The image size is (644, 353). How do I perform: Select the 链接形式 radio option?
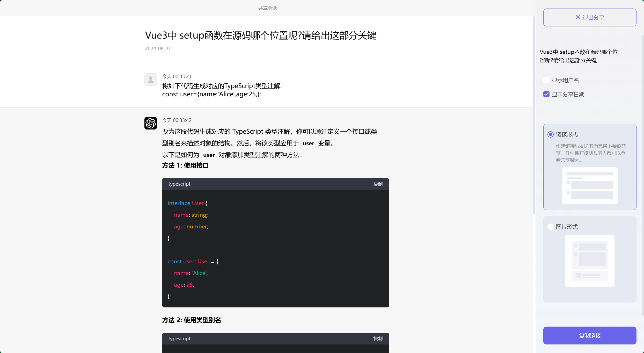point(550,134)
